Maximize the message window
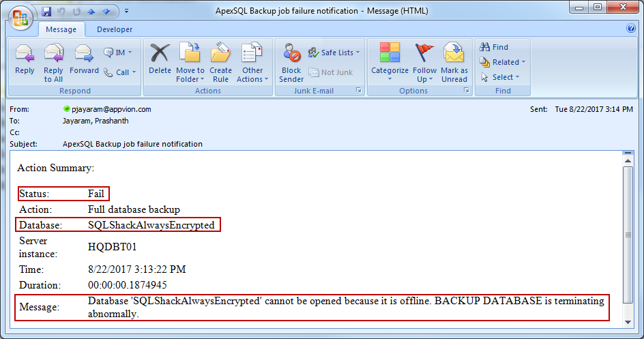Screen dimensions: 644x339 tap(598, 7)
